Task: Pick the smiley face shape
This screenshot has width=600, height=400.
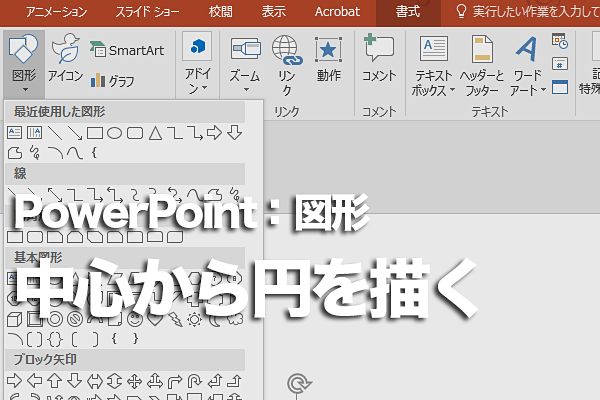Action: point(135,319)
